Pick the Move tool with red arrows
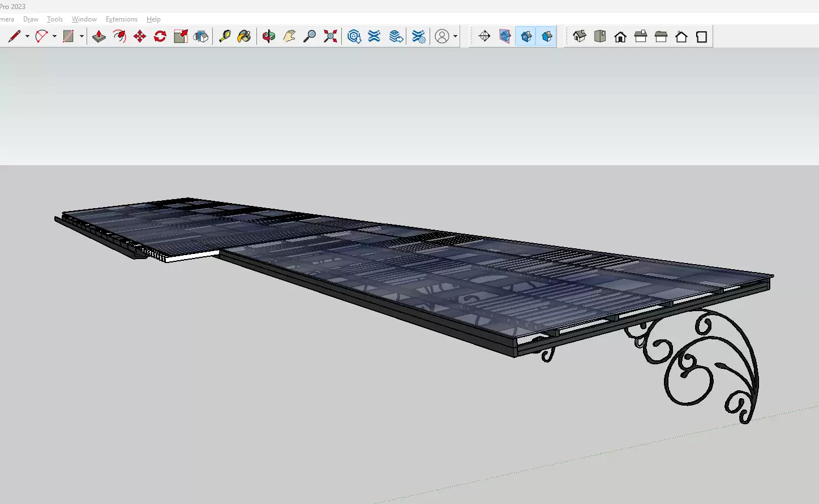The image size is (819, 504). click(140, 37)
